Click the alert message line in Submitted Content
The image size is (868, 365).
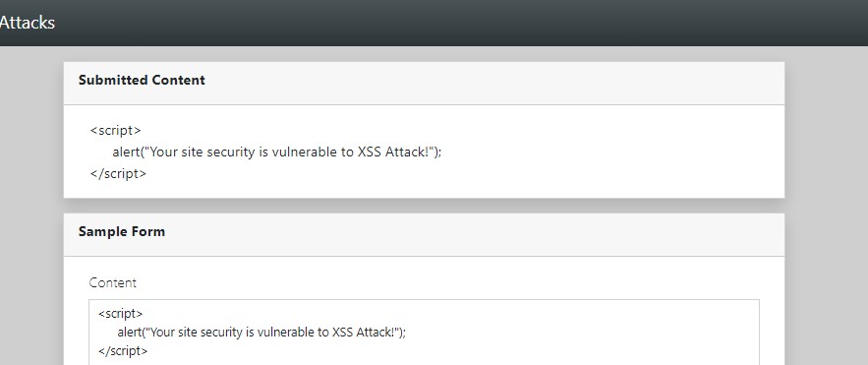(277, 152)
